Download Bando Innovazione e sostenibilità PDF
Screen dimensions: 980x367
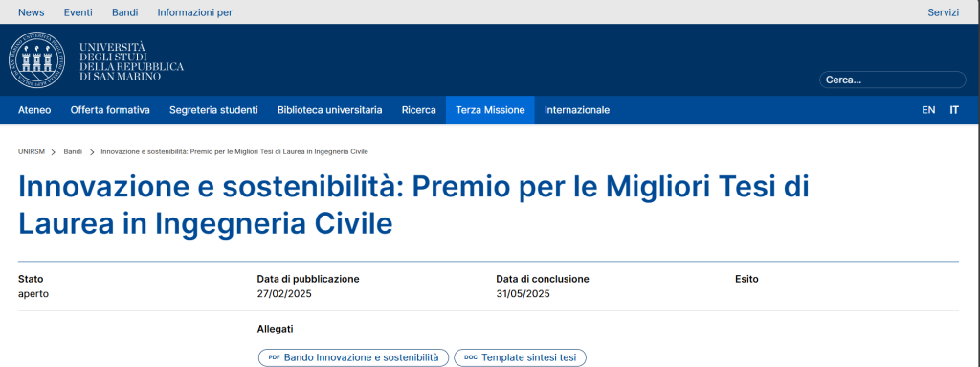point(354,357)
